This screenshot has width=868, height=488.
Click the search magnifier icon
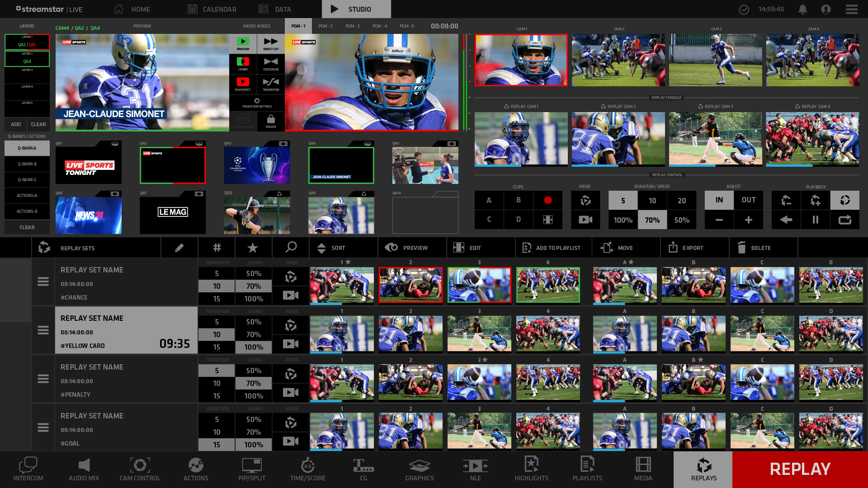(x=291, y=248)
